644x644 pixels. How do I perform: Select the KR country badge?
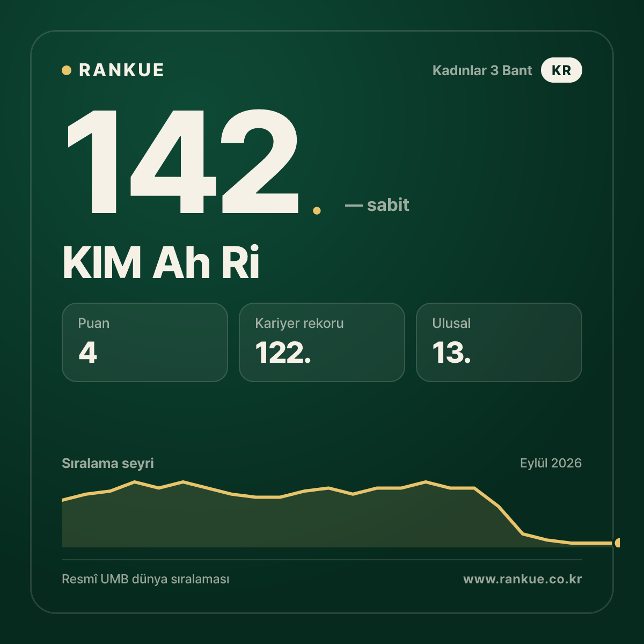[x=561, y=70]
